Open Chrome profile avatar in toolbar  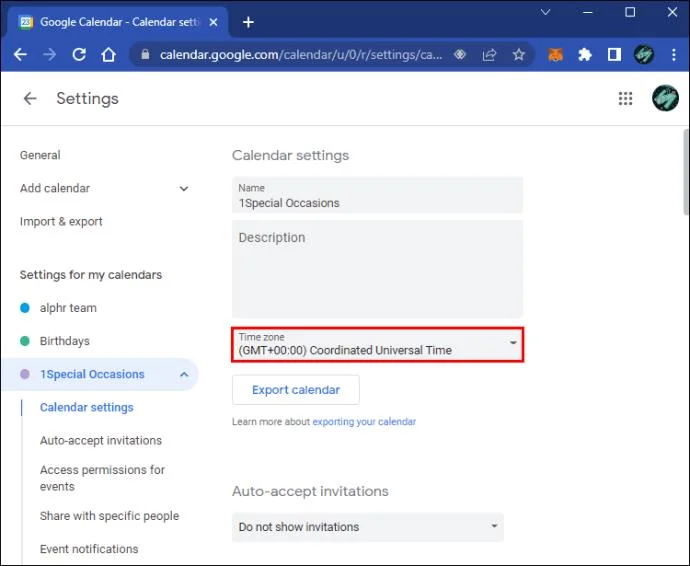point(643,55)
